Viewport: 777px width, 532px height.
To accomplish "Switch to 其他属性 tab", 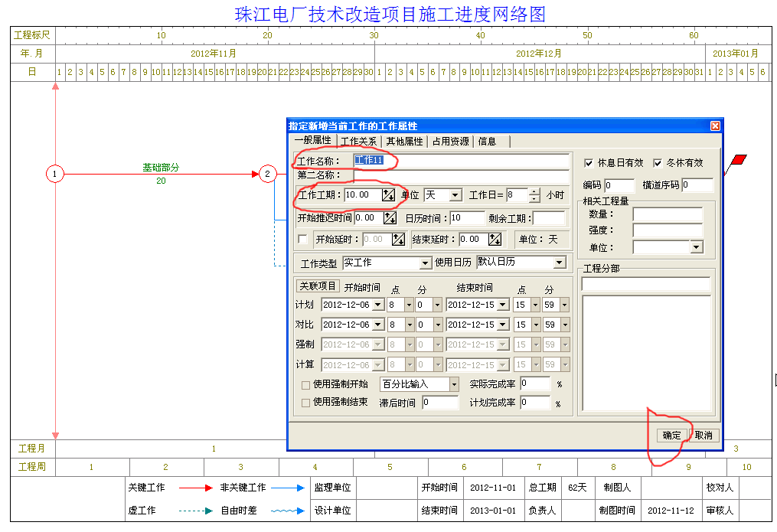I will tap(404, 142).
